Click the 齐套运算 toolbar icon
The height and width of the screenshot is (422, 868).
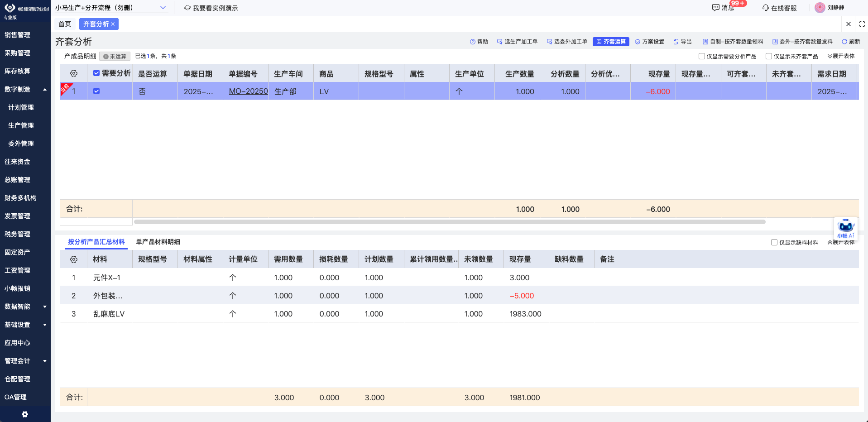610,41
